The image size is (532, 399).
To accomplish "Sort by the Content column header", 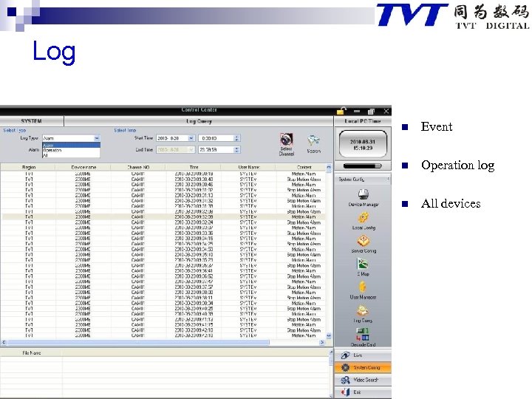I will pyautogui.click(x=301, y=167).
